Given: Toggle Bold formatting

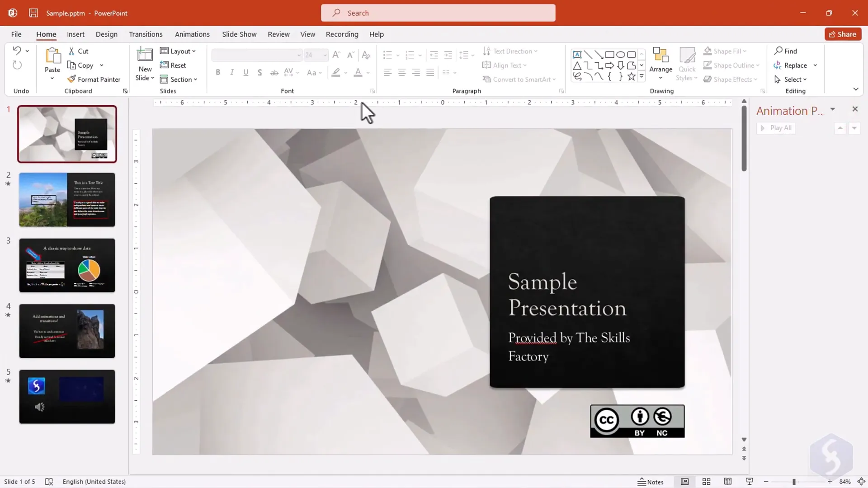Looking at the screenshot, I should point(218,72).
